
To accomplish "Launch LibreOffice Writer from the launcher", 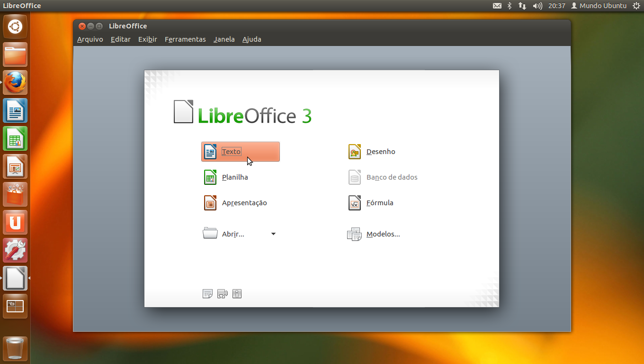I will pos(15,110).
